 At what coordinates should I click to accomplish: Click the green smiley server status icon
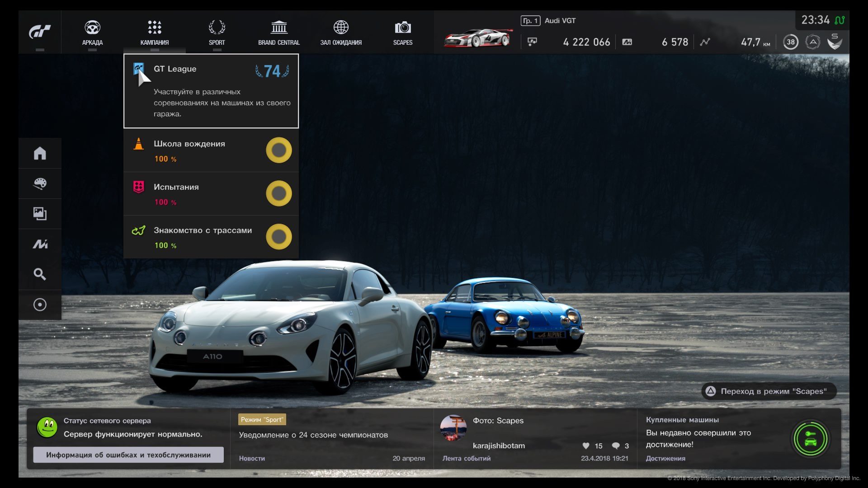coord(47,427)
